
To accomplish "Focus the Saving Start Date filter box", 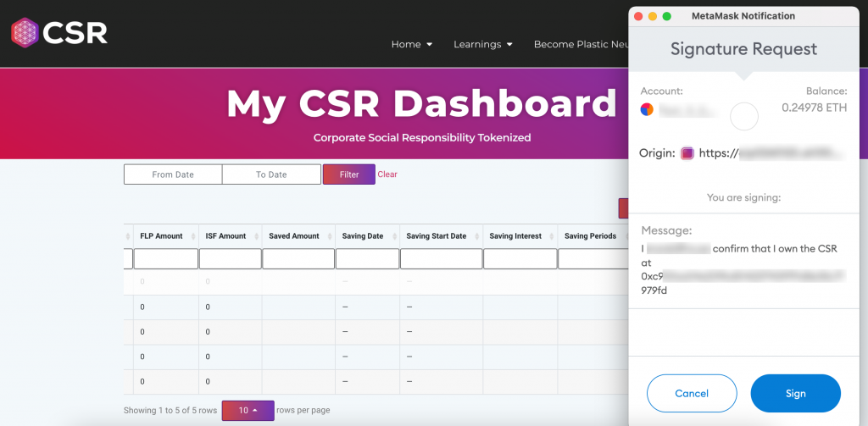I will (x=441, y=259).
